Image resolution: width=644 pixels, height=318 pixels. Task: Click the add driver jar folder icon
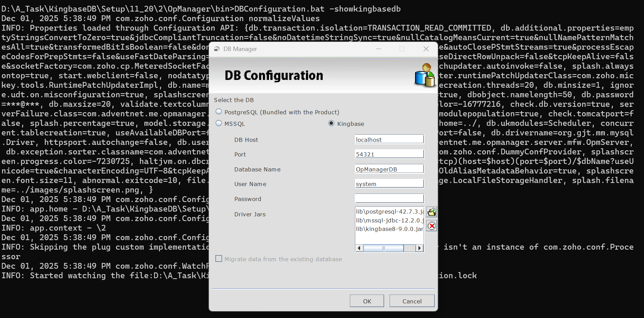[x=431, y=212]
